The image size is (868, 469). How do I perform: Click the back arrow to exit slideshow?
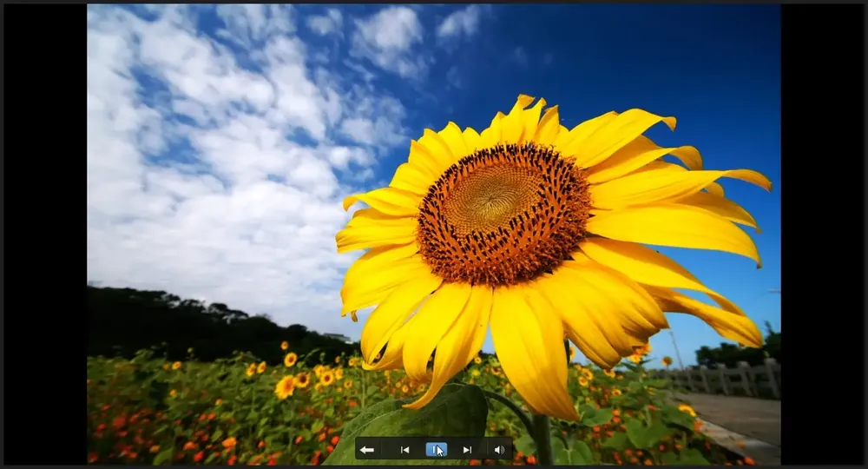(366, 450)
